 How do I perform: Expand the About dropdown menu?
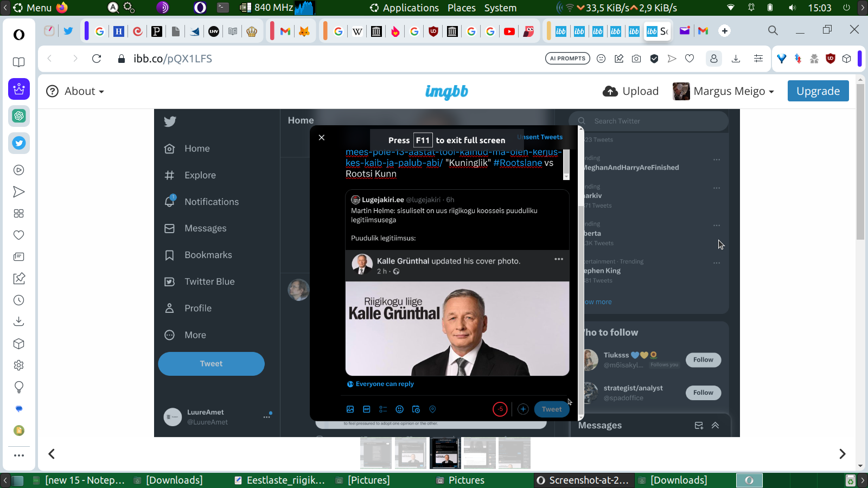[x=75, y=91]
